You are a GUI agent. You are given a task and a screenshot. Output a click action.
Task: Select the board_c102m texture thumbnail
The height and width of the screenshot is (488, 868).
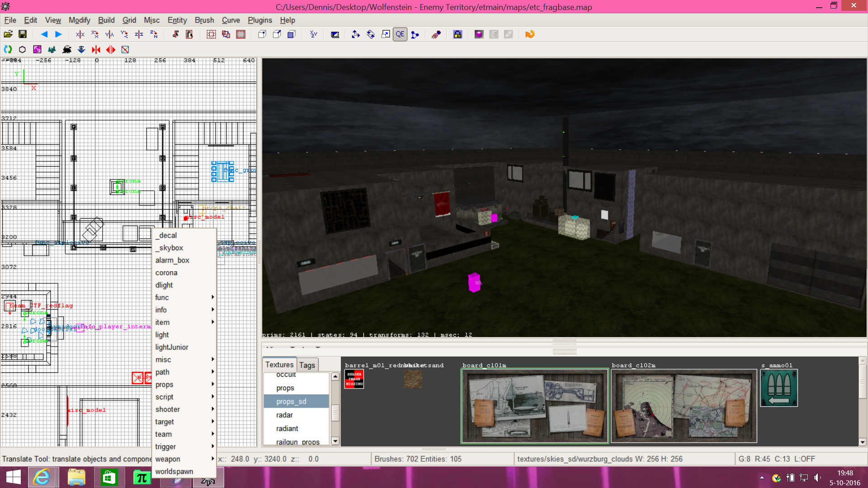click(684, 406)
